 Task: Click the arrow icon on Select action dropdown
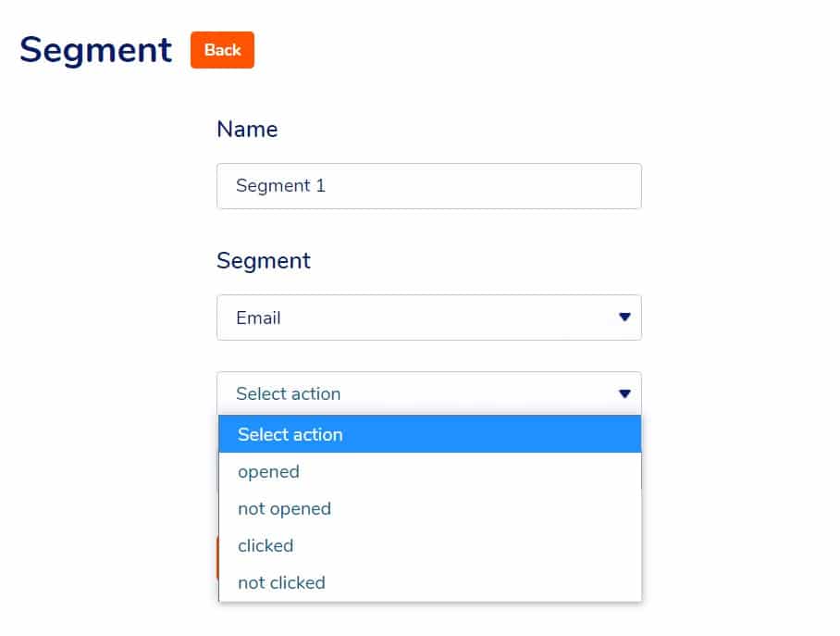coord(624,393)
